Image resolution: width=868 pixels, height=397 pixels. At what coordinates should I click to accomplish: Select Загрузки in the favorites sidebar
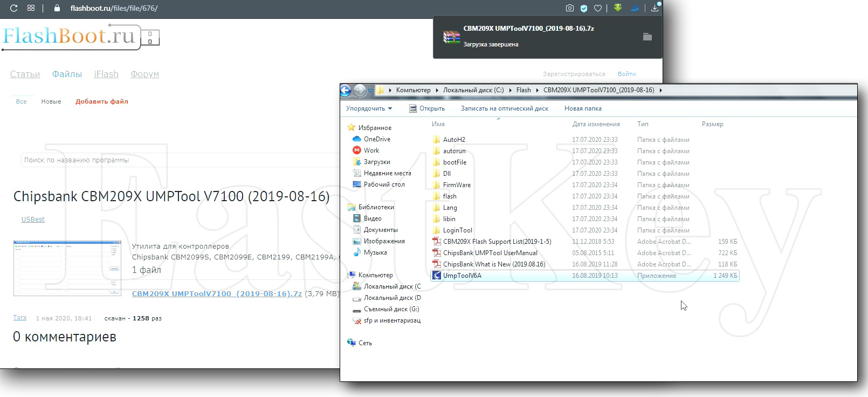pos(377,162)
